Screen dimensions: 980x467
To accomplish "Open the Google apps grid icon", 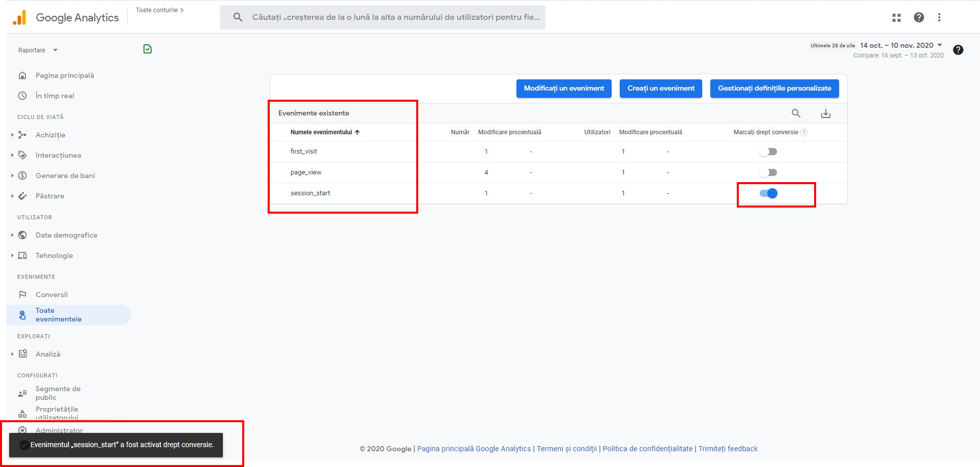I will (x=896, y=18).
